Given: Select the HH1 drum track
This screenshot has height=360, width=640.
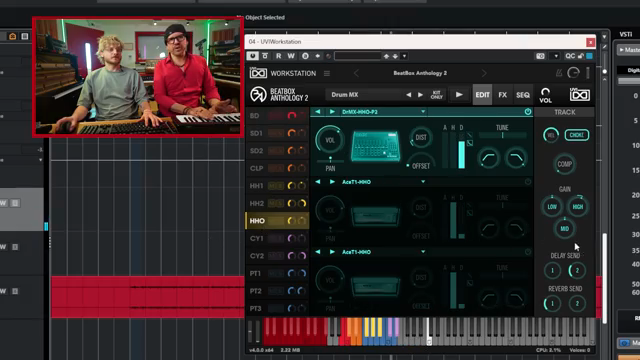Looking at the screenshot, I should (256, 186).
